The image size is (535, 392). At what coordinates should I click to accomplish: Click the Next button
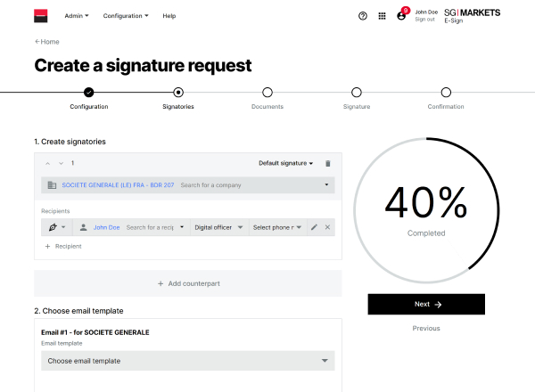click(x=426, y=304)
